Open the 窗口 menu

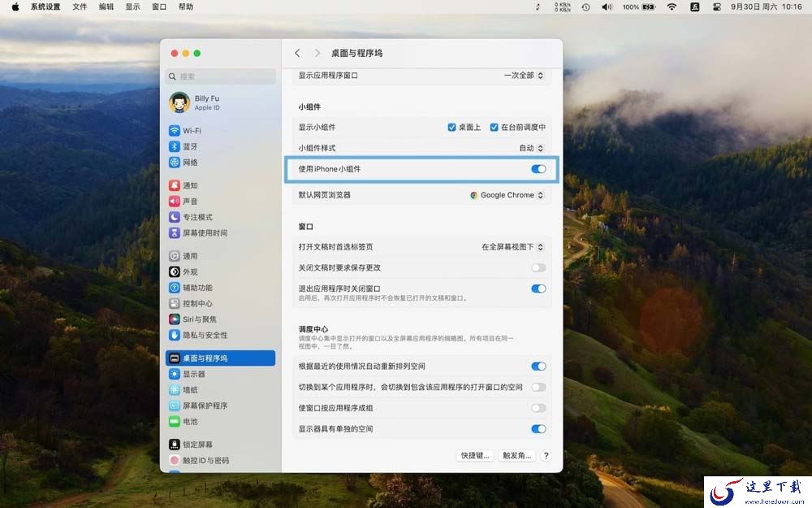tap(159, 7)
